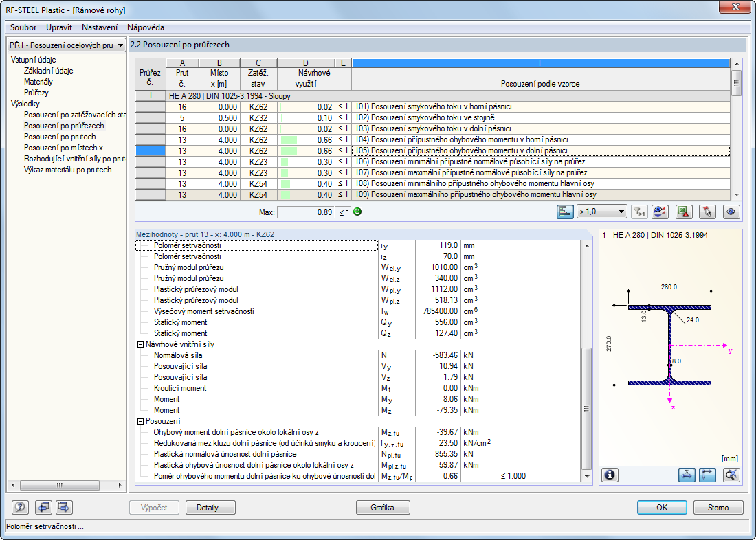Click the Storno button

pos(718,507)
